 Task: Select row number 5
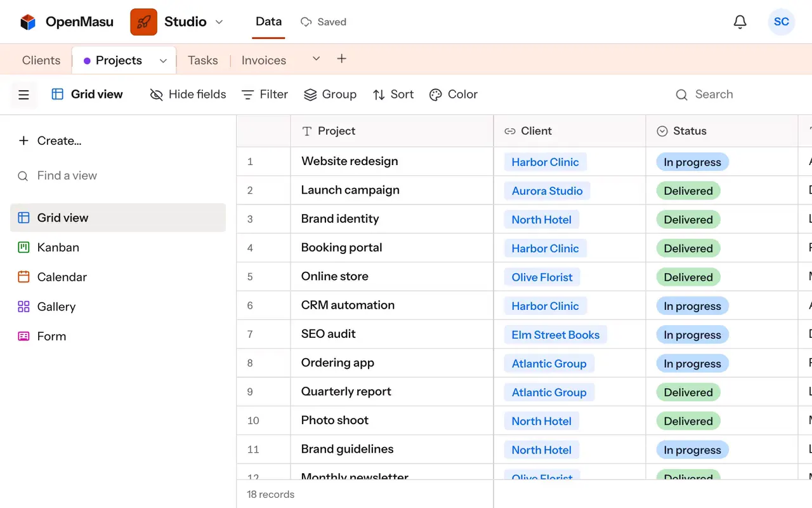(250, 277)
